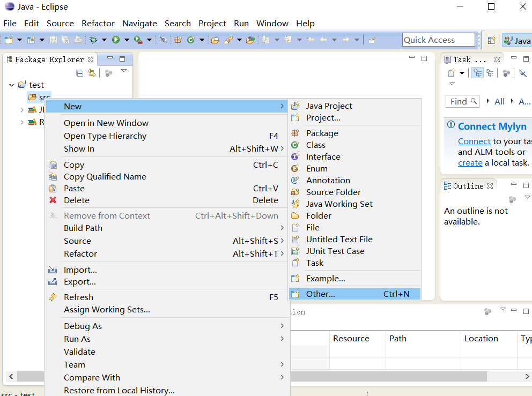532x396 pixels.
Task: Click inside the Quick Access field
Action: pos(438,40)
